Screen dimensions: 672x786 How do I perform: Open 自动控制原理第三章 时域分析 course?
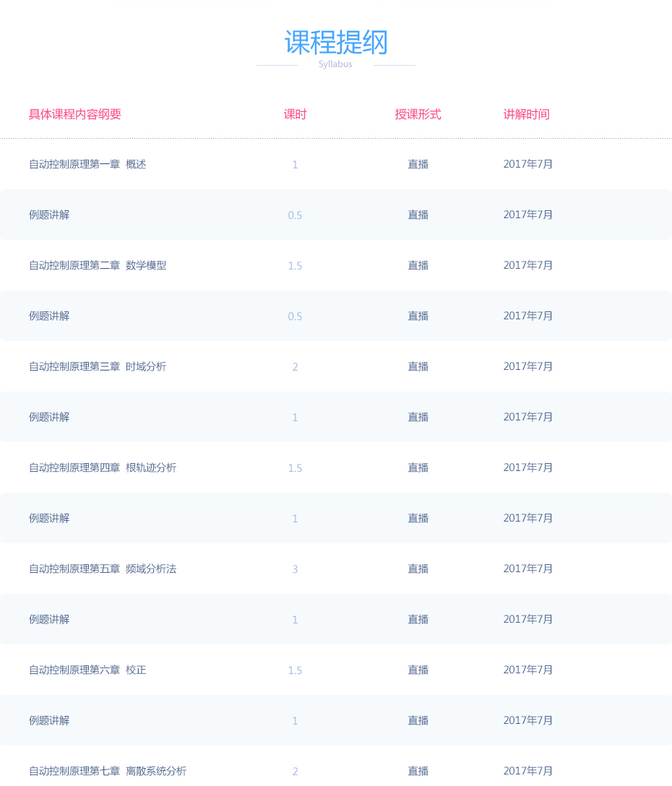pos(336,366)
